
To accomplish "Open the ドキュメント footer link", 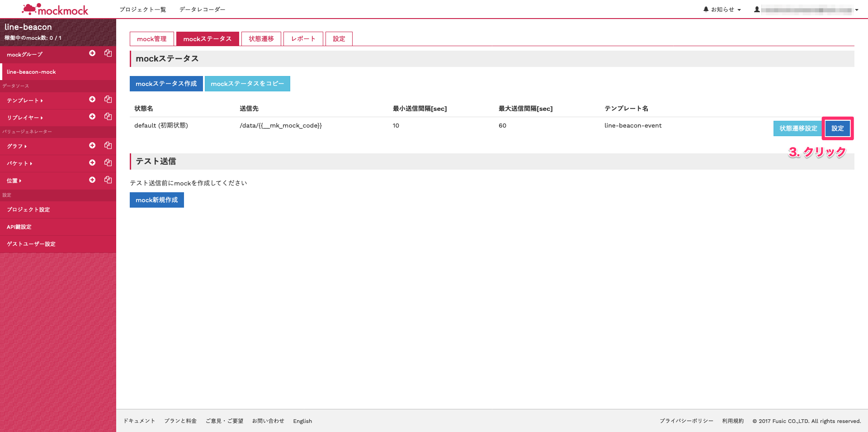I will coord(139,421).
